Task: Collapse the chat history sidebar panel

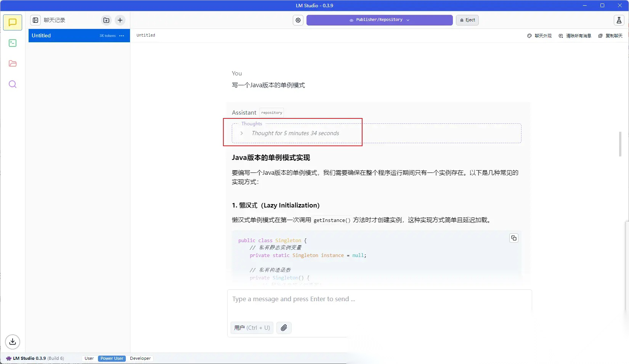Action: pyautogui.click(x=35, y=20)
